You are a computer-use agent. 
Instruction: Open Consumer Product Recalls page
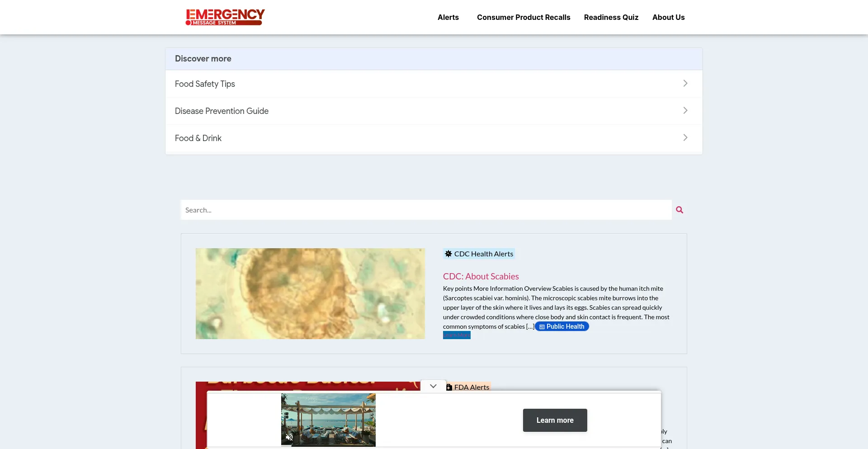524,17
